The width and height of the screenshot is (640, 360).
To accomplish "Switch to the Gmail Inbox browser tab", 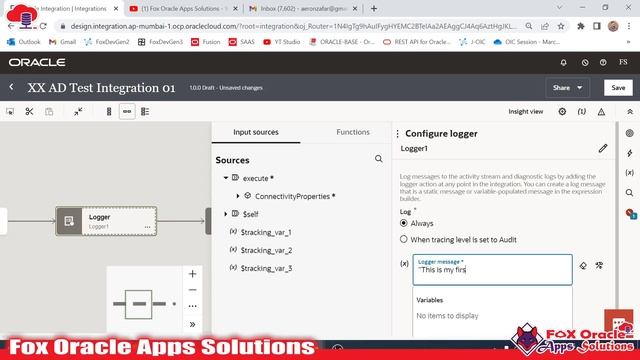I will click(x=304, y=9).
